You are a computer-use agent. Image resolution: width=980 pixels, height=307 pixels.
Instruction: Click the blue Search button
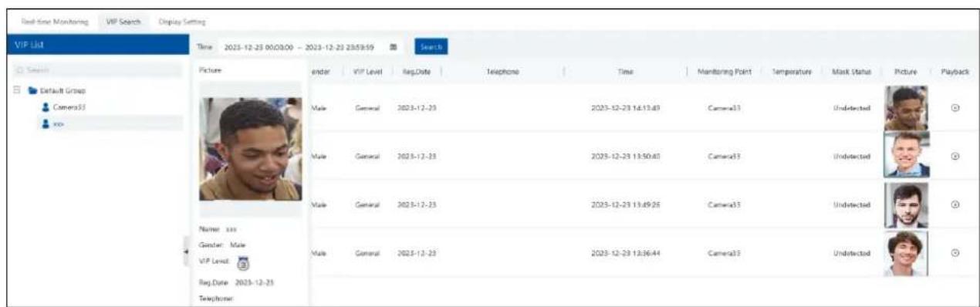431,46
